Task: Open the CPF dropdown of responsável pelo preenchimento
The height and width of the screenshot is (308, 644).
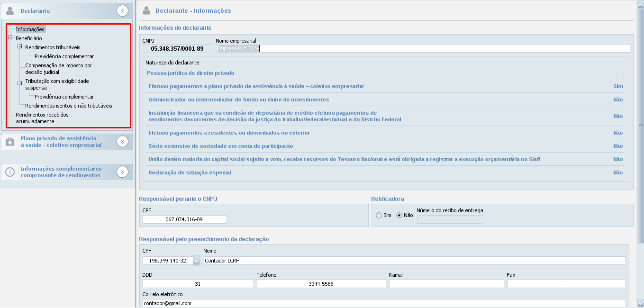Action: (196, 261)
